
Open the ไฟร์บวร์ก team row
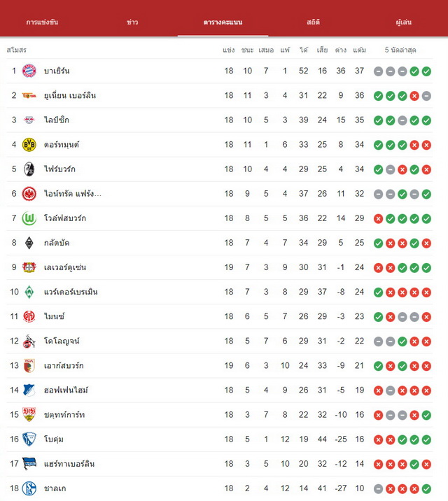tap(220, 169)
